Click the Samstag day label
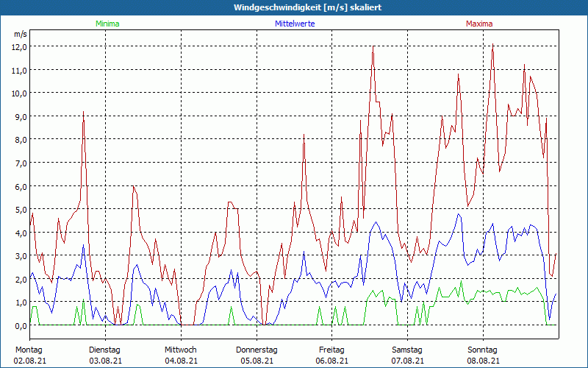 407,350
